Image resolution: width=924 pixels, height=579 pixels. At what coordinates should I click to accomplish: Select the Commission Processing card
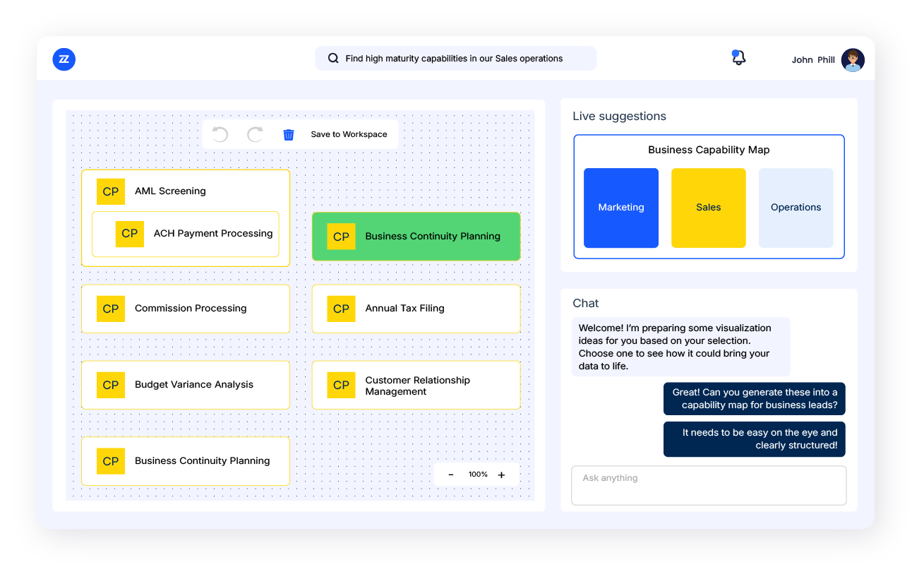(186, 309)
